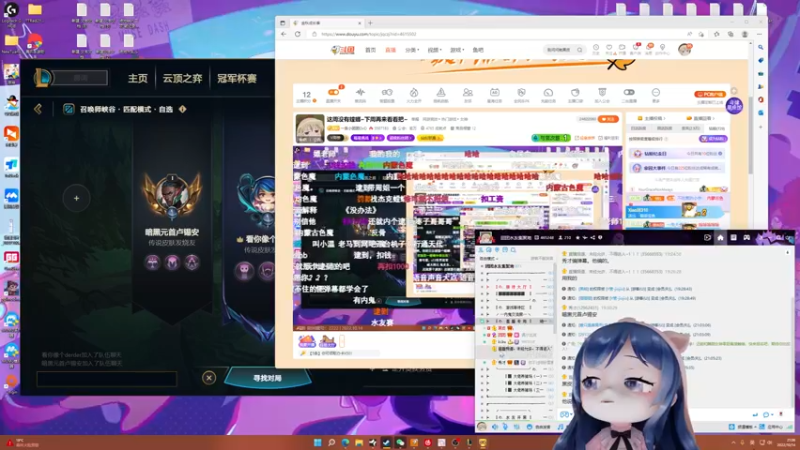Viewport: 800px width, 450px height.
Task: Click the search magnifier in voice app channel panel
Action: pos(513,250)
